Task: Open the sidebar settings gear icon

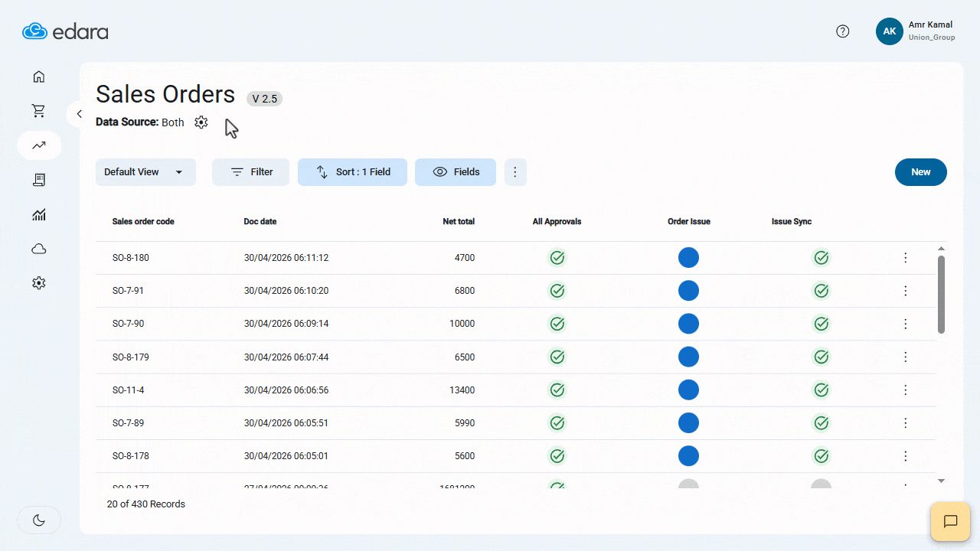Action: (39, 283)
